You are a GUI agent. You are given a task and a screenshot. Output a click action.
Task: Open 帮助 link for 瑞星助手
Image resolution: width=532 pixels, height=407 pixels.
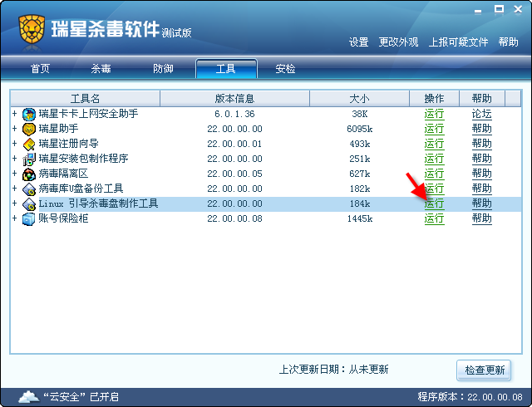[481, 129]
